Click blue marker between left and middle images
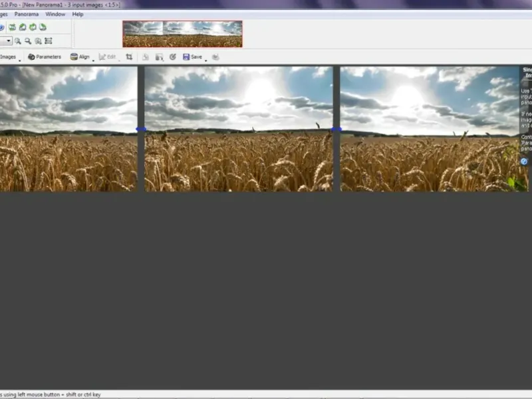Viewport: 532px width, 399px height. click(141, 129)
